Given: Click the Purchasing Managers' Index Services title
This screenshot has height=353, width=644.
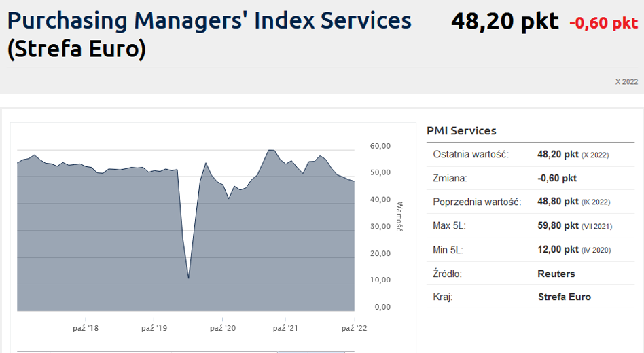Looking at the screenshot, I should (x=209, y=35).
